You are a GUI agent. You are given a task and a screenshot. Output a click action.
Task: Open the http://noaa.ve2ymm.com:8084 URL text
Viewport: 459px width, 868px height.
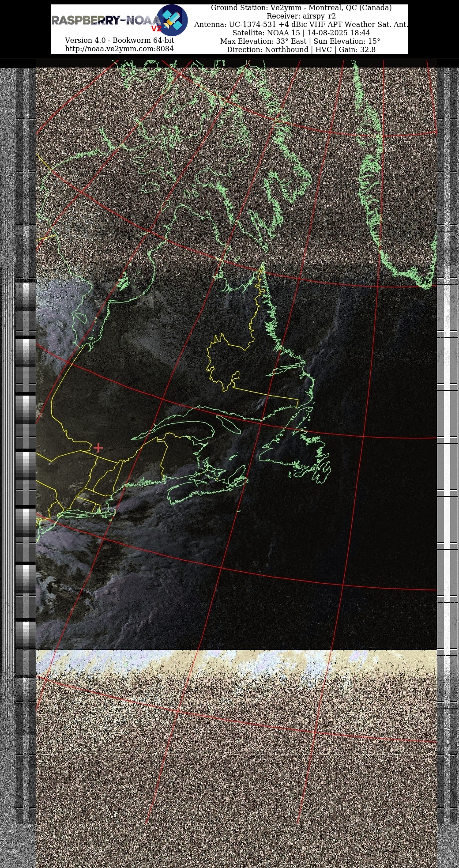[x=119, y=49]
